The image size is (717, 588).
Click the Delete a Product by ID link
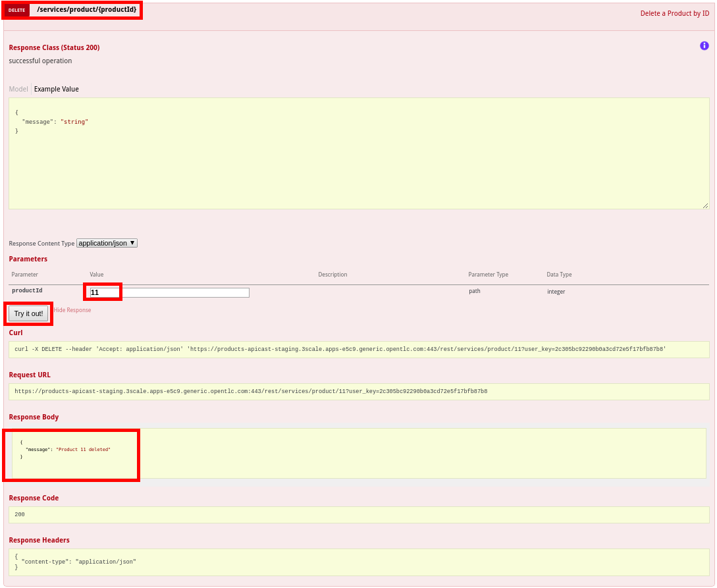pos(674,13)
